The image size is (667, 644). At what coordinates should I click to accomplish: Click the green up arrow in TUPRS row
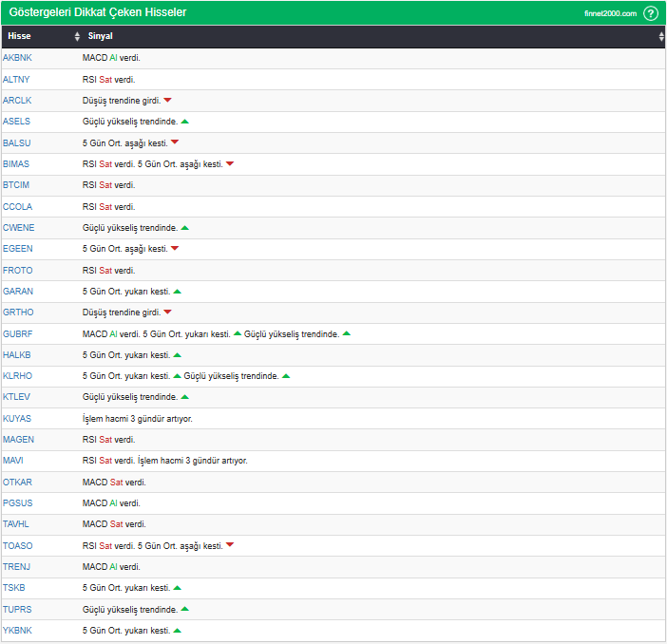click(185, 609)
